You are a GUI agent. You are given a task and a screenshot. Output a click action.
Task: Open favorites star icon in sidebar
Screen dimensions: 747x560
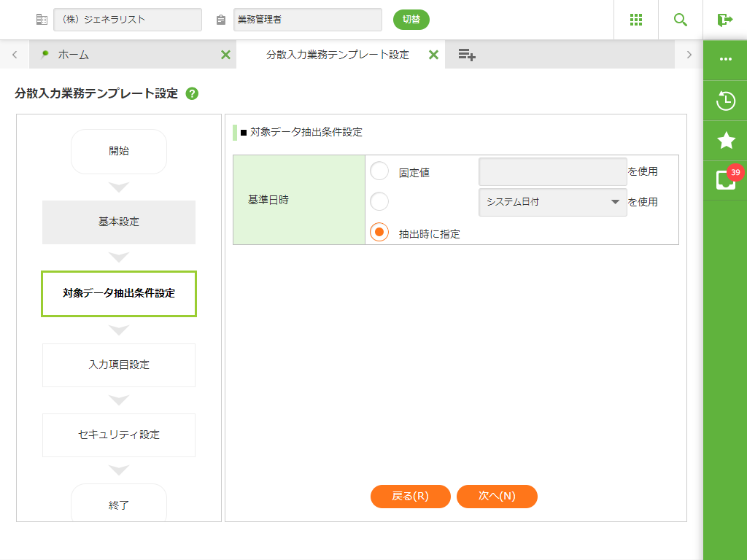(725, 141)
